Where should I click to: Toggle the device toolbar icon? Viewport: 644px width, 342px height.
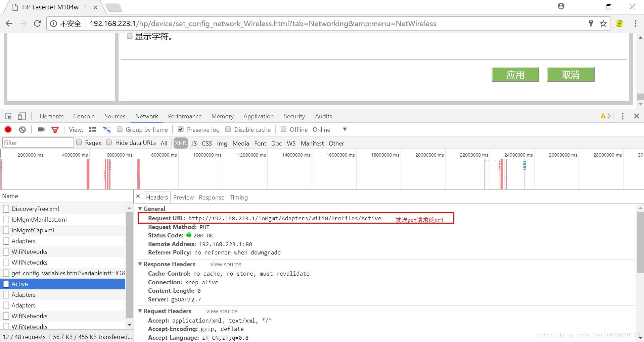pos(21,116)
